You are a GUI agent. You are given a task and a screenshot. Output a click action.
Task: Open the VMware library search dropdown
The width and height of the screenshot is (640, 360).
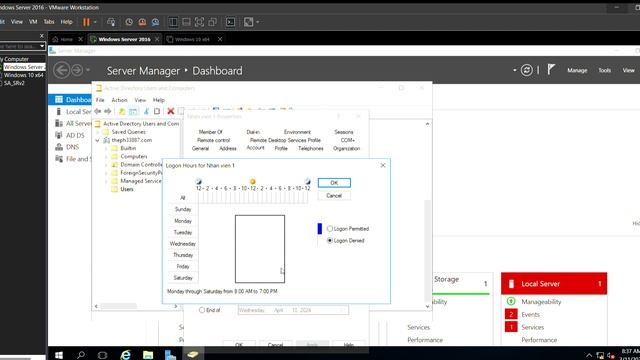pyautogui.click(x=42, y=46)
